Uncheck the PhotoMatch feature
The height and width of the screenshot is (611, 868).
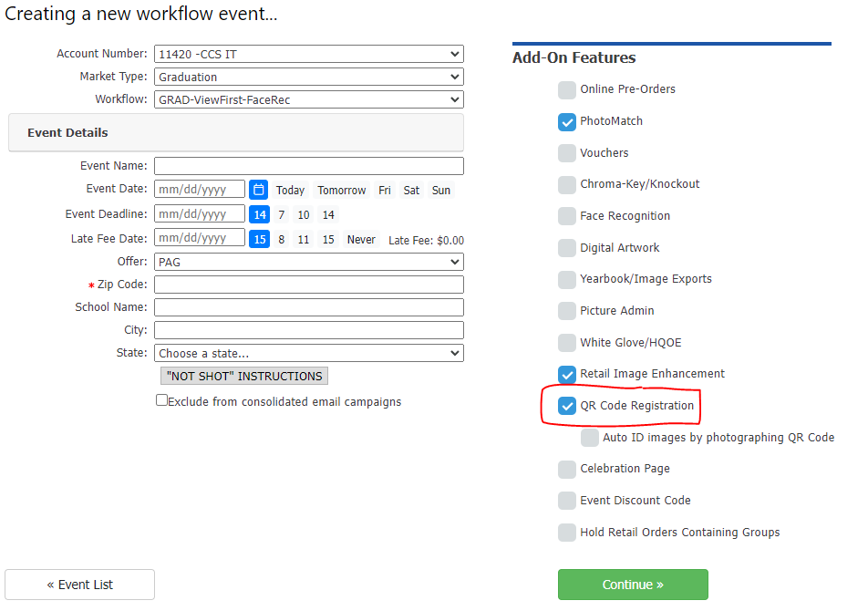coord(567,121)
